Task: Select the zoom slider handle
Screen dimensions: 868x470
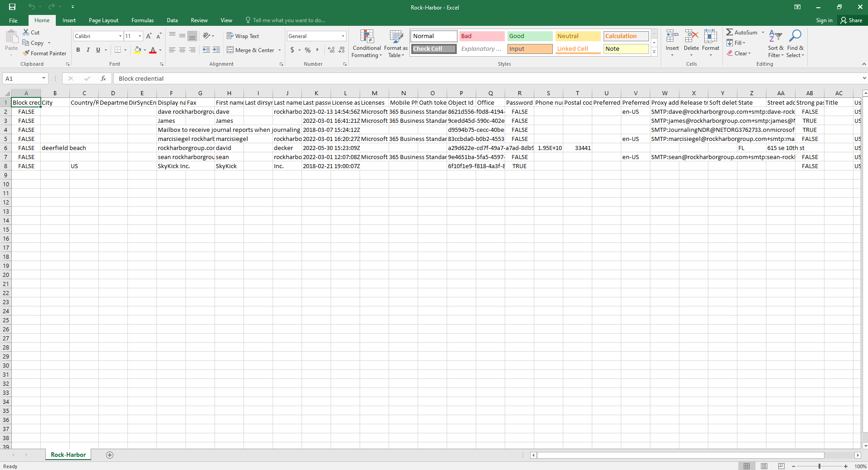Action: tap(819, 466)
